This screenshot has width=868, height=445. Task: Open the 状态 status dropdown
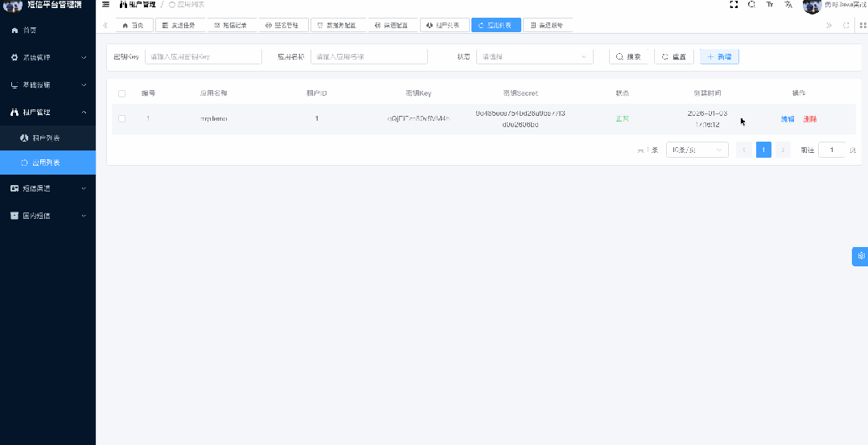(x=535, y=56)
